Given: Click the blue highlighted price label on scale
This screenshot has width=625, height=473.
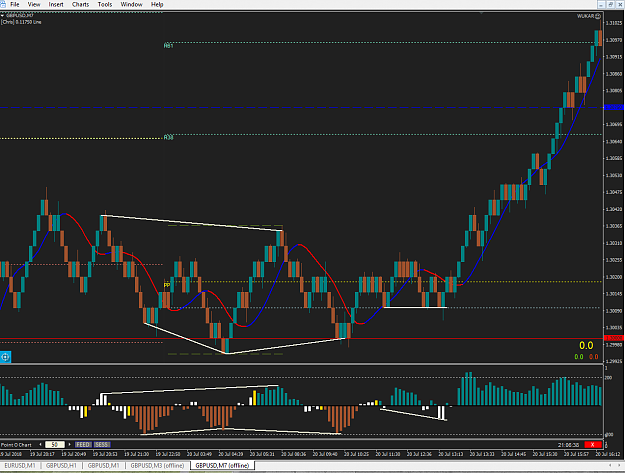Looking at the screenshot, I should click(614, 107).
